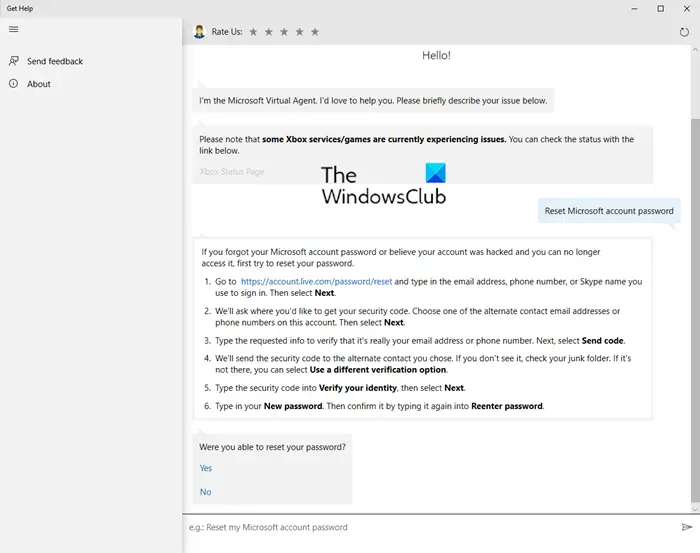Answer No to password reset question
Screen dimensions: 700x553
tap(205, 492)
